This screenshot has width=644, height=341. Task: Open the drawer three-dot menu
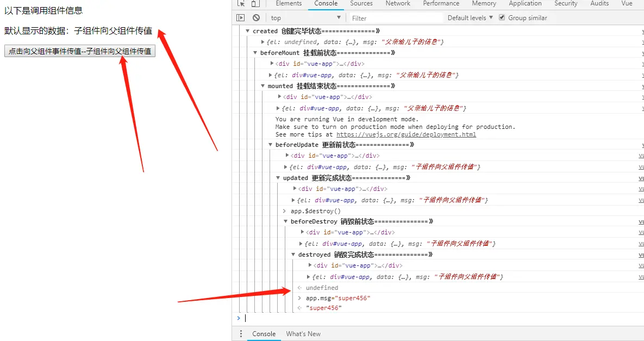[241, 333]
